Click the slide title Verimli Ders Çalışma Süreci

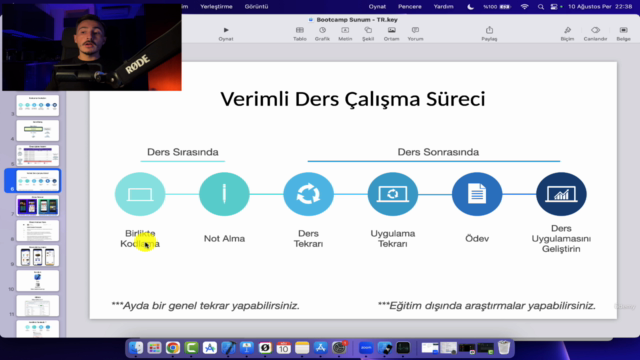[353, 99]
